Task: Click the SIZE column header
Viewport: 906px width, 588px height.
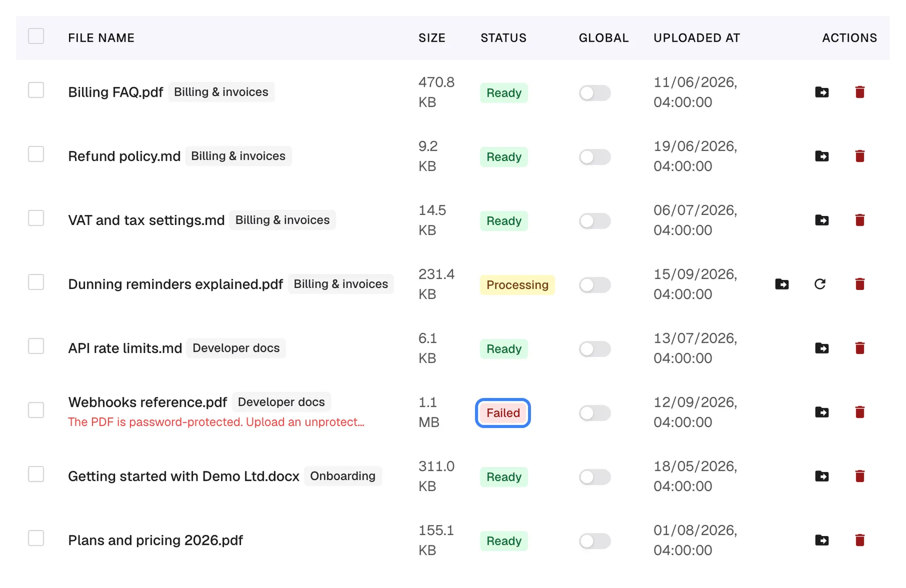Action: pyautogui.click(x=432, y=38)
